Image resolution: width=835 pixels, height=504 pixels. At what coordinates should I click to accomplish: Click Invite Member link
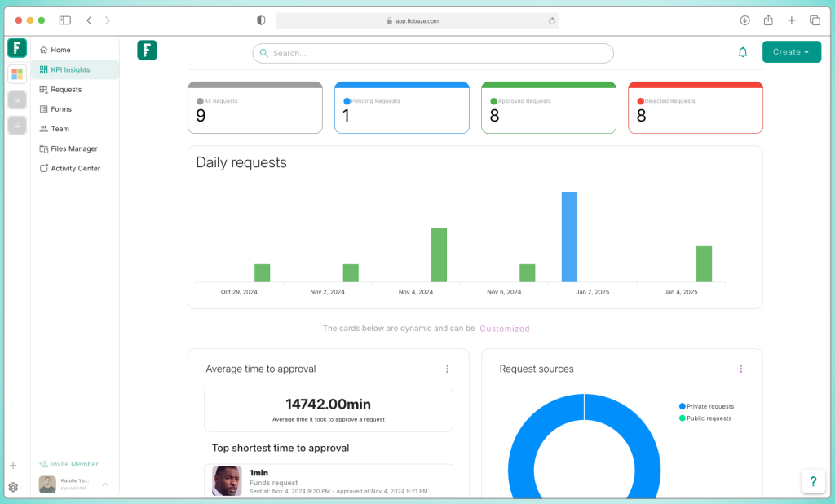pos(74,464)
